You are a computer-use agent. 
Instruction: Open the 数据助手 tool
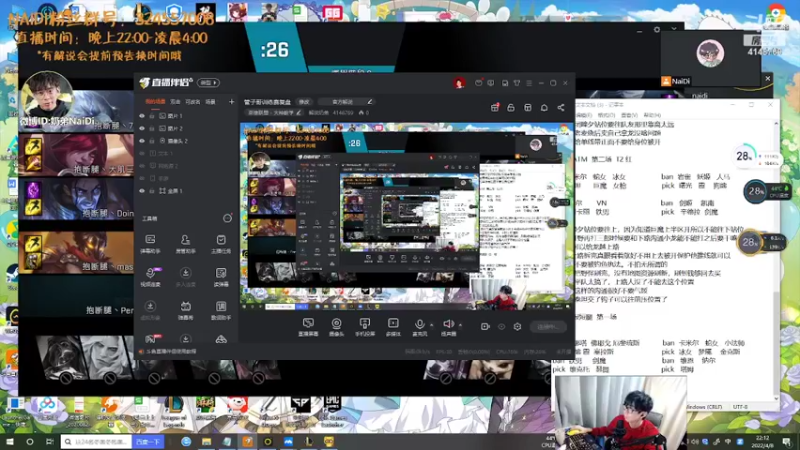pyautogui.click(x=221, y=310)
